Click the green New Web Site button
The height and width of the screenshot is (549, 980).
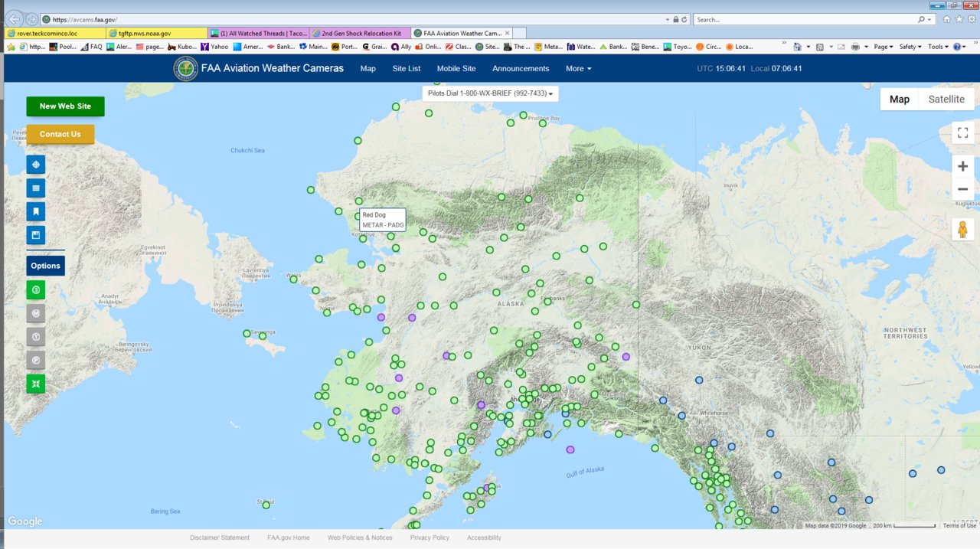click(x=65, y=106)
